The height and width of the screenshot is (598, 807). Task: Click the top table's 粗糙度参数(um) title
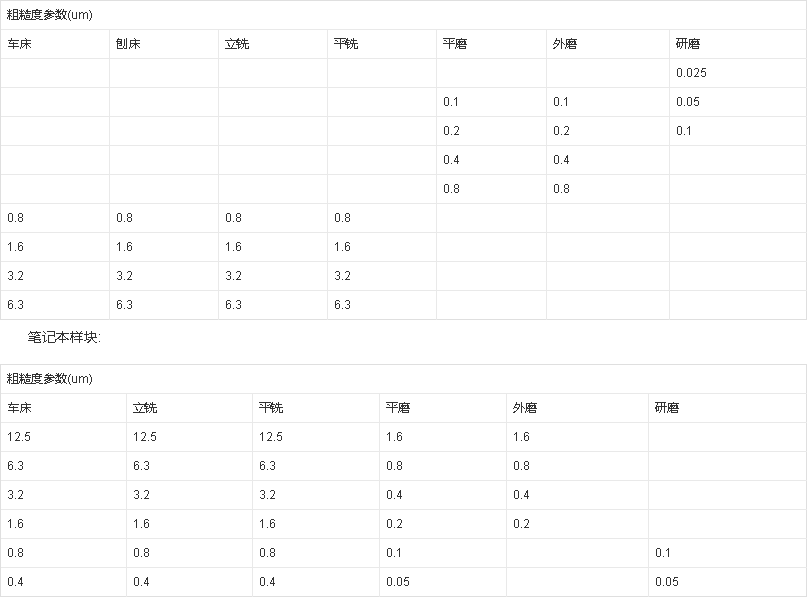tap(49, 15)
